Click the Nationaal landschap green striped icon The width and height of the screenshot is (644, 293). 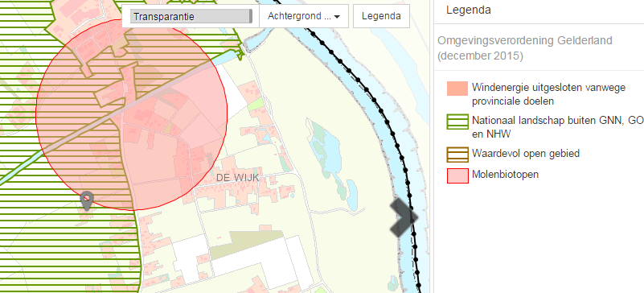click(x=457, y=122)
